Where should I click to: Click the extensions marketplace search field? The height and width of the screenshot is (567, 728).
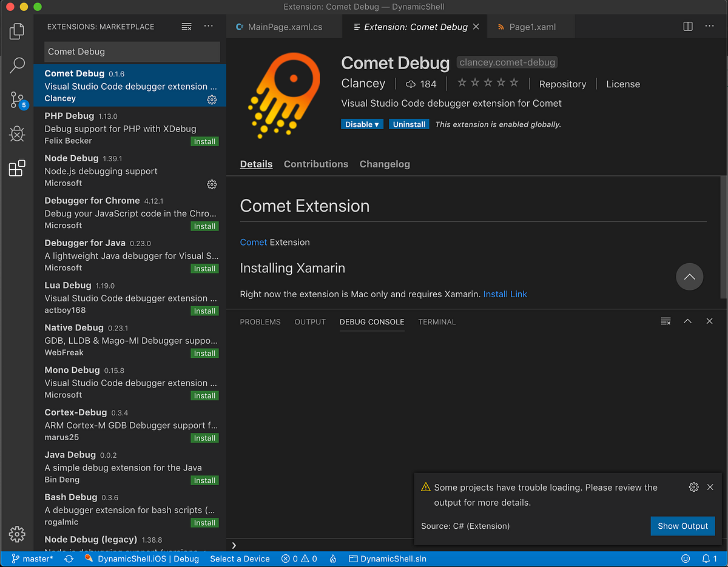(x=132, y=53)
